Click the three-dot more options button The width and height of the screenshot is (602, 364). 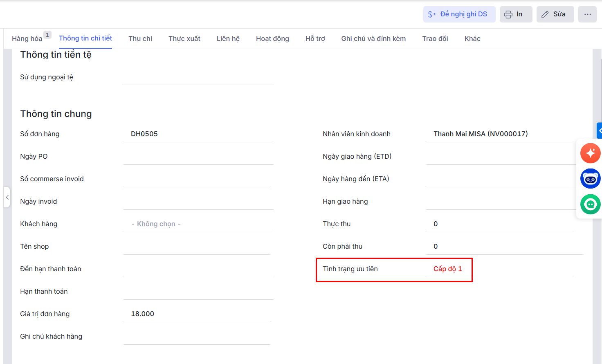587,14
